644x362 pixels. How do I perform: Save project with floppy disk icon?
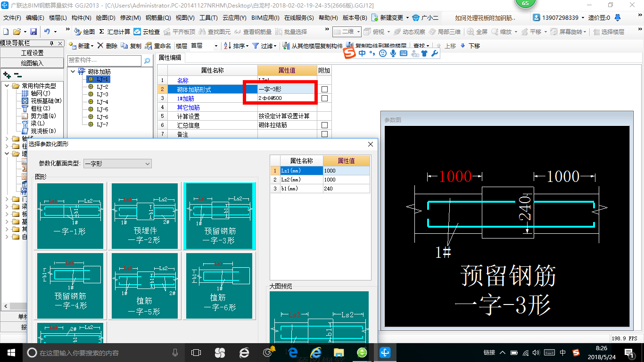click(33, 32)
